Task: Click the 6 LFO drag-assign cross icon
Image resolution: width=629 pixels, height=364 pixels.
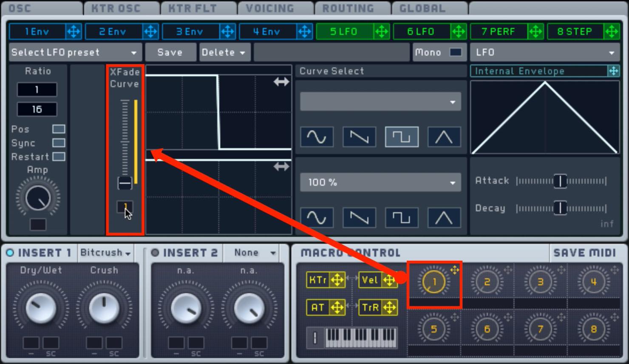Action: coord(458,31)
